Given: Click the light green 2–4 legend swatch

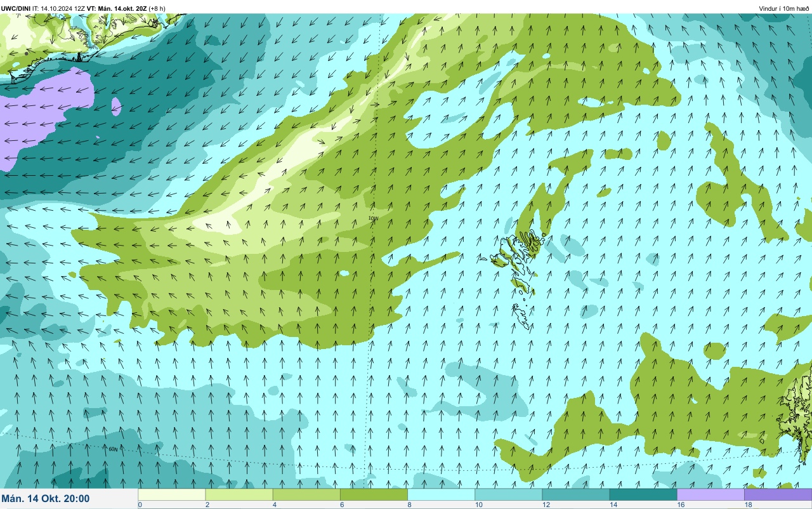Looking at the screenshot, I should pyautogui.click(x=239, y=494).
